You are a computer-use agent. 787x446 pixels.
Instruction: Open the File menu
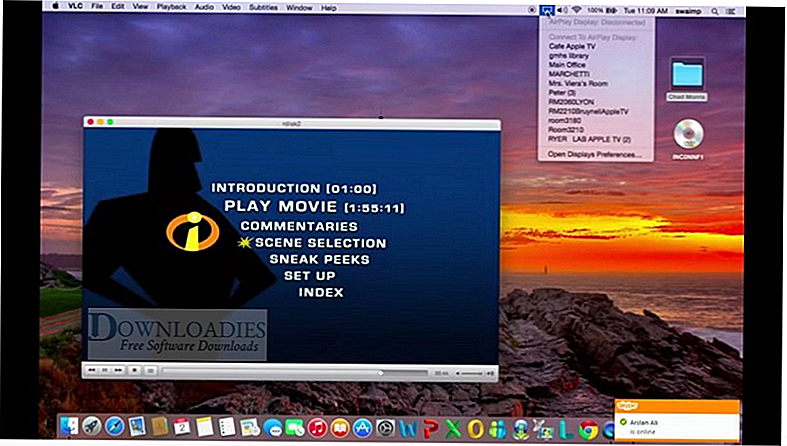pos(97,7)
